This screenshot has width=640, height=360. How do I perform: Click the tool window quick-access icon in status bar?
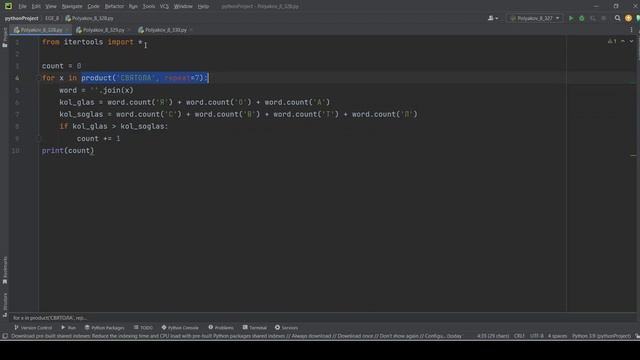(5, 336)
